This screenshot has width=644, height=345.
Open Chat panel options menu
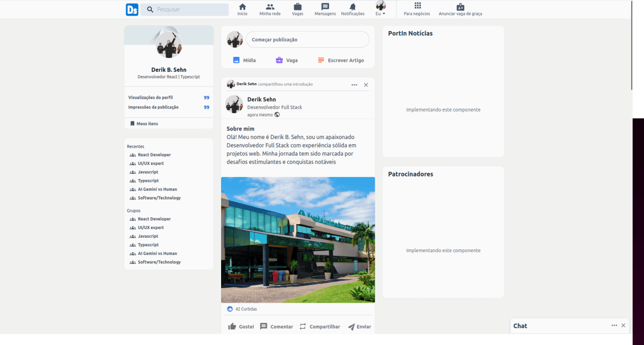pyautogui.click(x=614, y=326)
